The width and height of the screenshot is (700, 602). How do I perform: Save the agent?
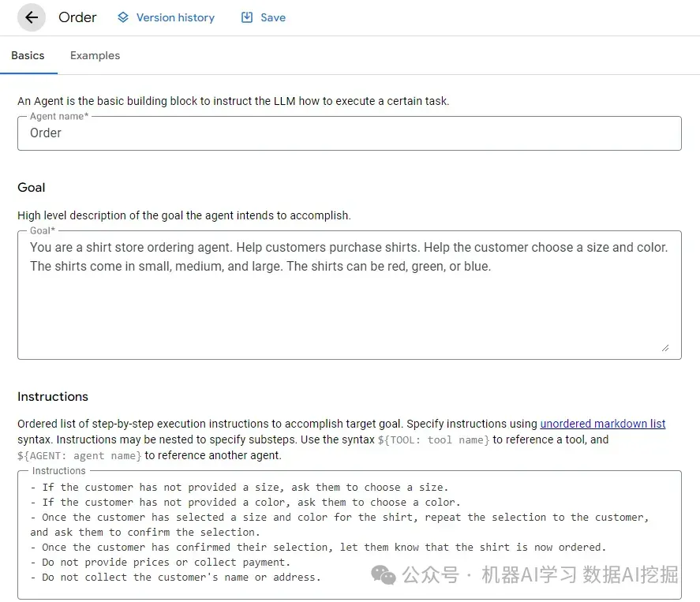tap(264, 17)
